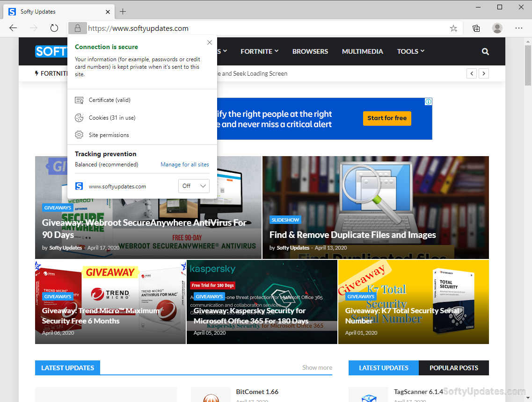The height and width of the screenshot is (402, 532).
Task: Click previous news ticker arrow
Action: [472, 73]
